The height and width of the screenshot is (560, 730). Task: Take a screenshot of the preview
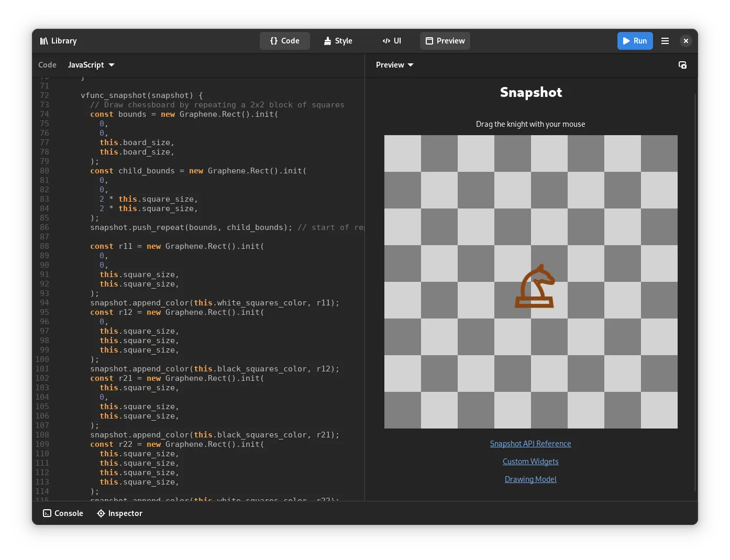682,65
